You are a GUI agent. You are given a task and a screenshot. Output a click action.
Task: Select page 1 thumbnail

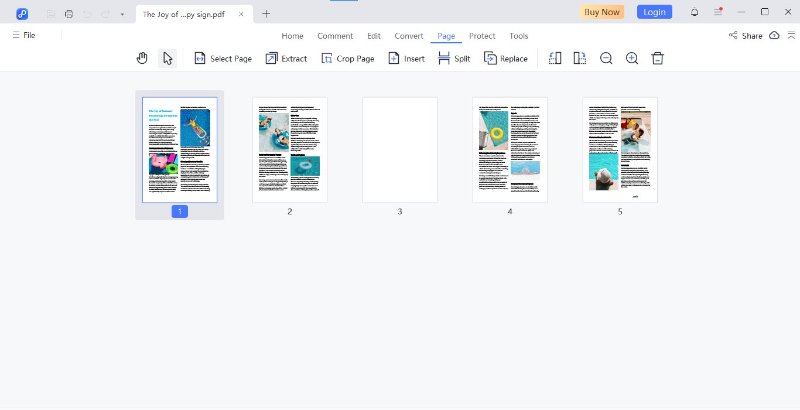tap(180, 150)
